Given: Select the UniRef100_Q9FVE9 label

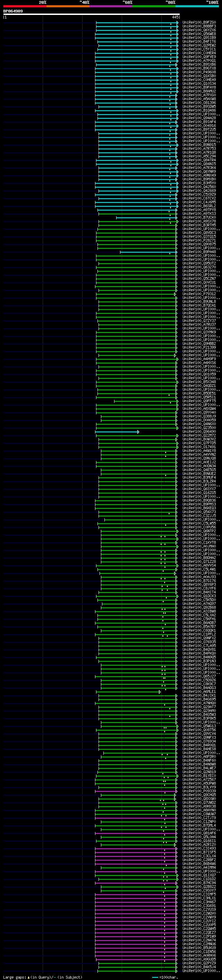Looking at the screenshot, I should [x=199, y=57].
